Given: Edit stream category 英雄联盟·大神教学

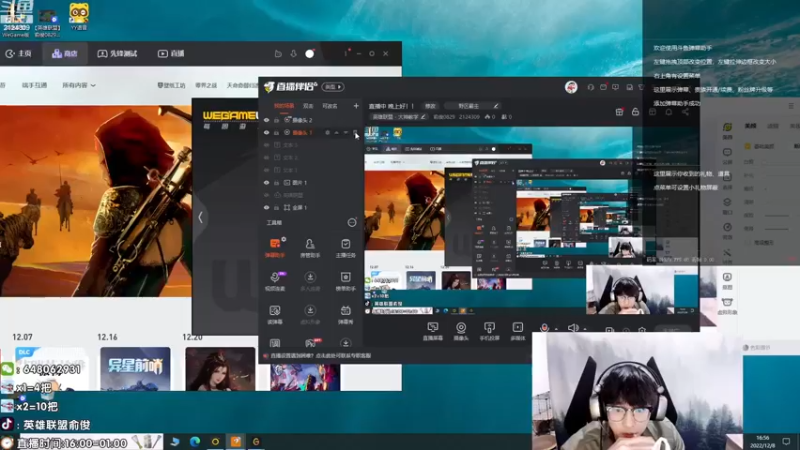Looking at the screenshot, I should pos(398,117).
